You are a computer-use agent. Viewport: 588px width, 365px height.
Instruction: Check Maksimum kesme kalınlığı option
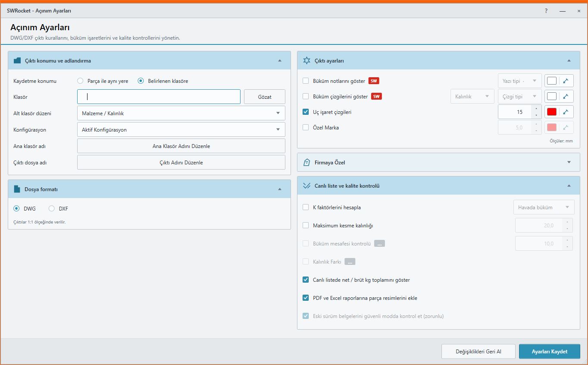pyautogui.click(x=306, y=225)
